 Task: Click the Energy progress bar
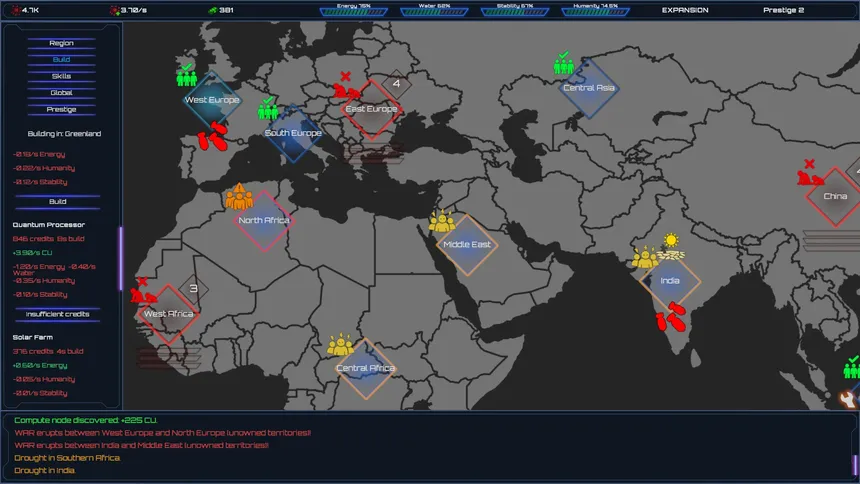click(354, 12)
